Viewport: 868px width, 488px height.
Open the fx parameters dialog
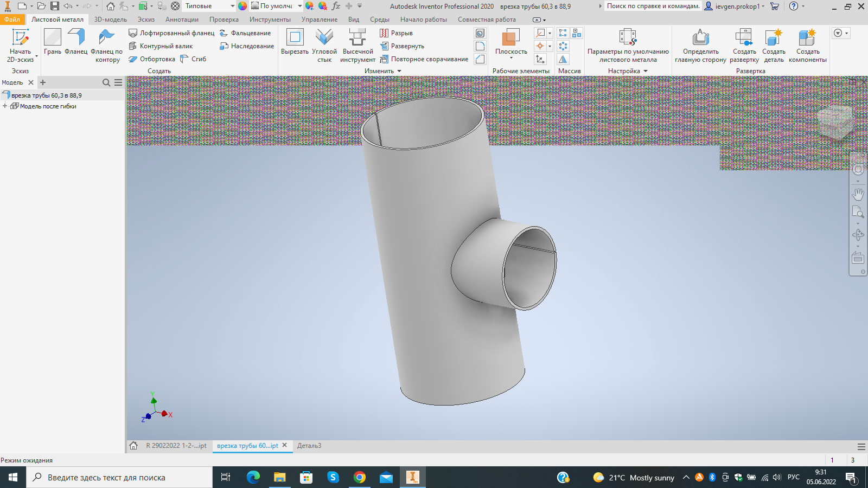[336, 6]
